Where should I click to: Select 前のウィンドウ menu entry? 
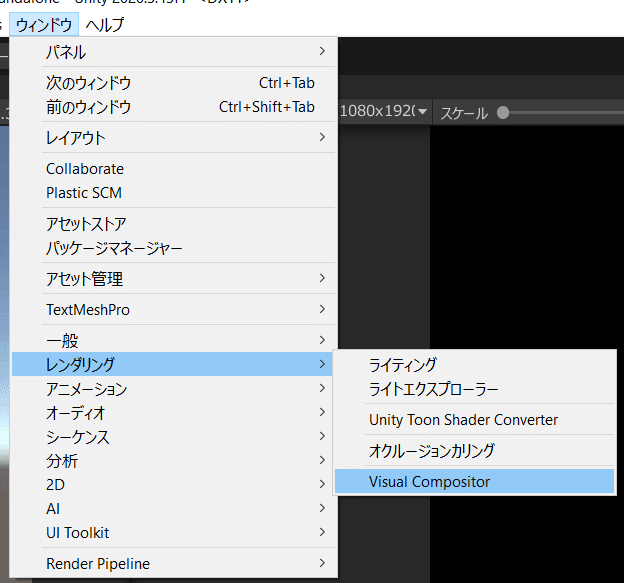(x=174, y=107)
